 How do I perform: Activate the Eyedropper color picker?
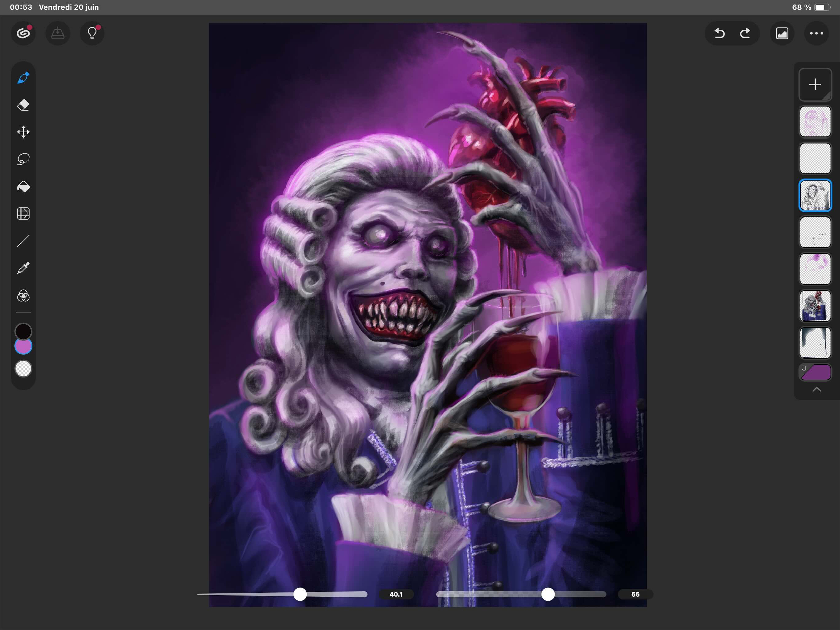tap(23, 268)
